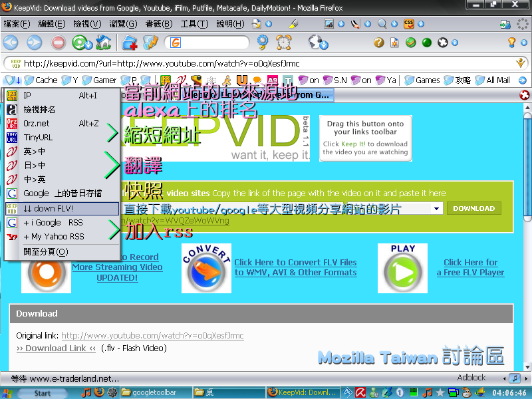Click the magnifier icon in the menu bar row

(382, 24)
